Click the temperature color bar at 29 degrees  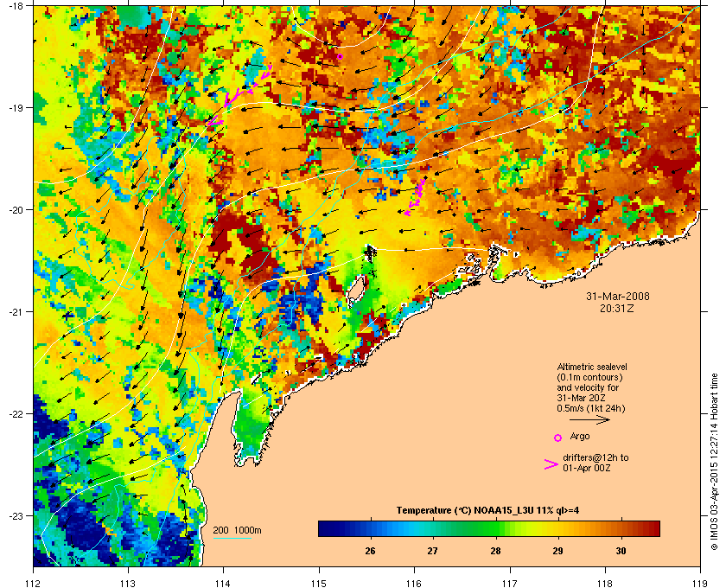coord(558,528)
